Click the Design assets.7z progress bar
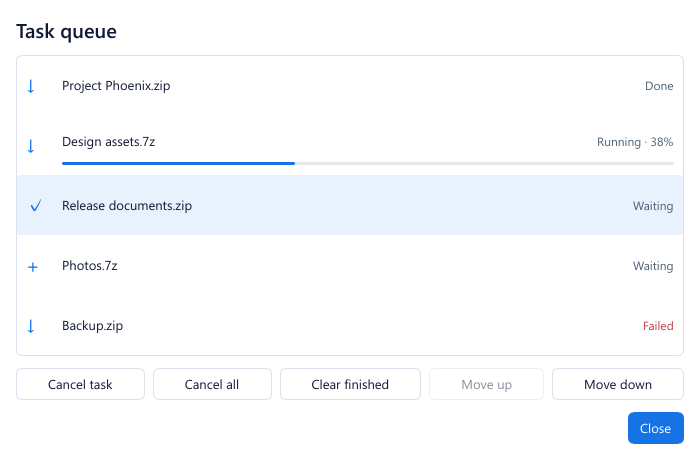 pos(368,163)
